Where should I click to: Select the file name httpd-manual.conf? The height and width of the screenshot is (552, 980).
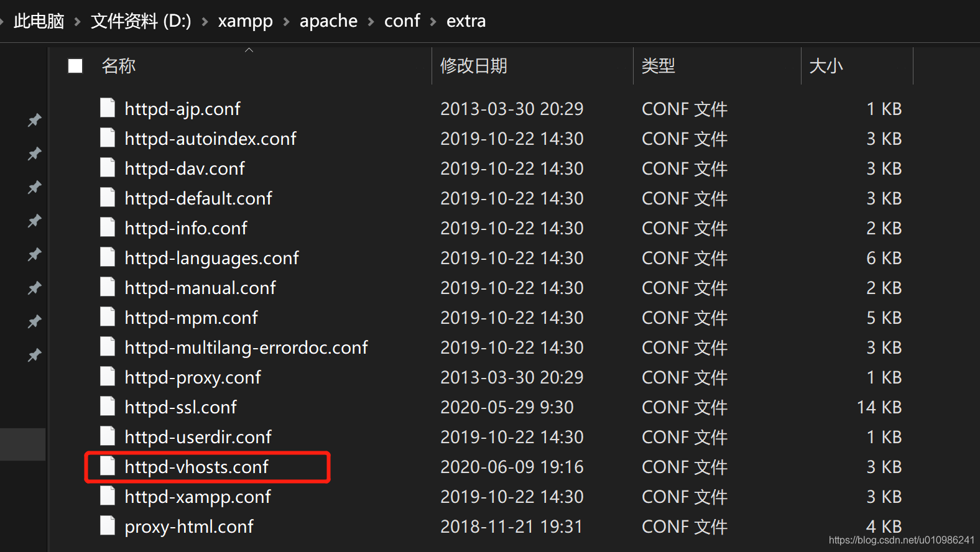(x=200, y=288)
